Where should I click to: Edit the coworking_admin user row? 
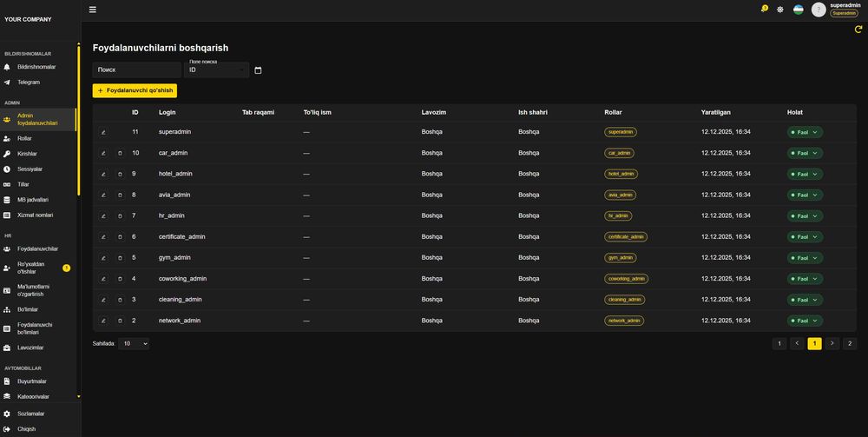(x=103, y=279)
